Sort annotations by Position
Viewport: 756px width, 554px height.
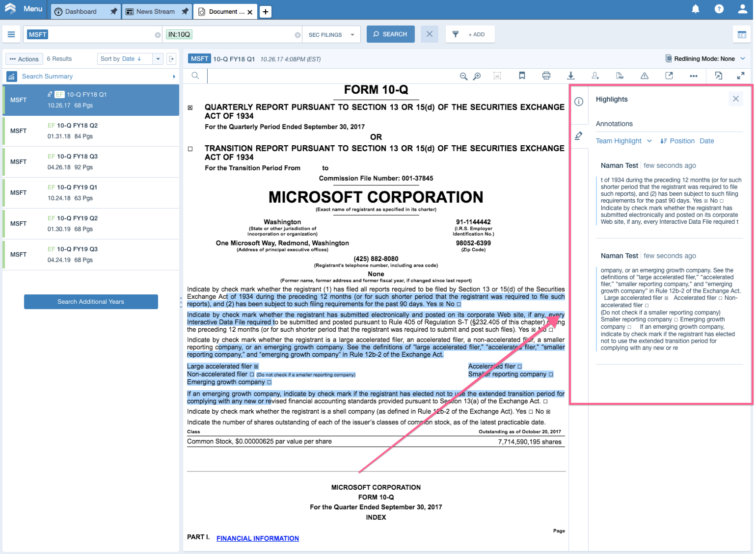[677, 141]
